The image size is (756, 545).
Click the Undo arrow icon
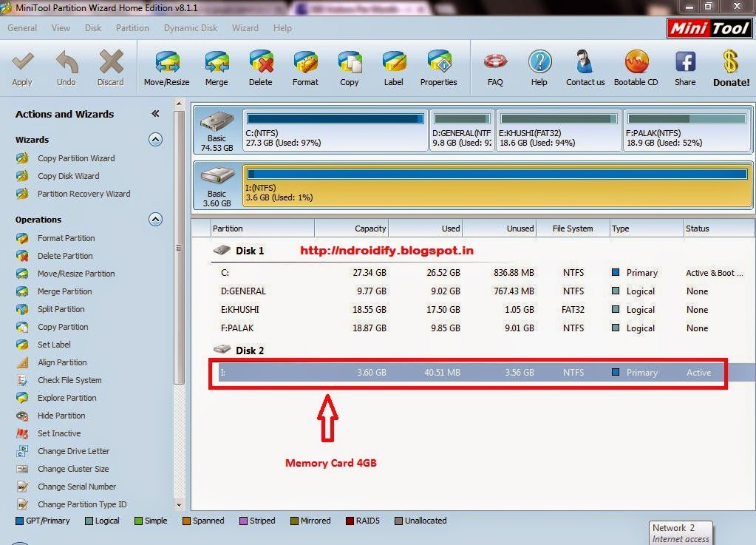pyautogui.click(x=67, y=61)
